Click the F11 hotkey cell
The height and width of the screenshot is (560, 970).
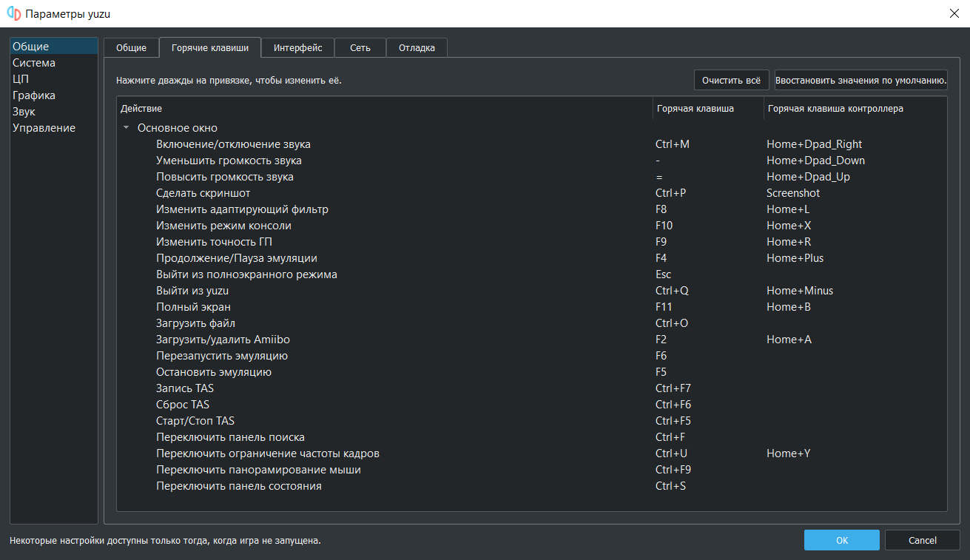tap(664, 307)
